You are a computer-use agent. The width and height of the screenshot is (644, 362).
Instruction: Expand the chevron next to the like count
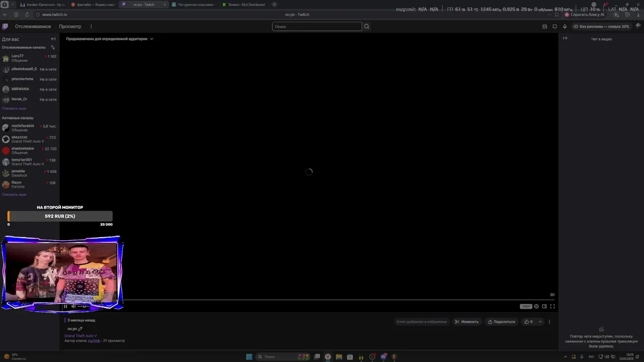[540, 322]
